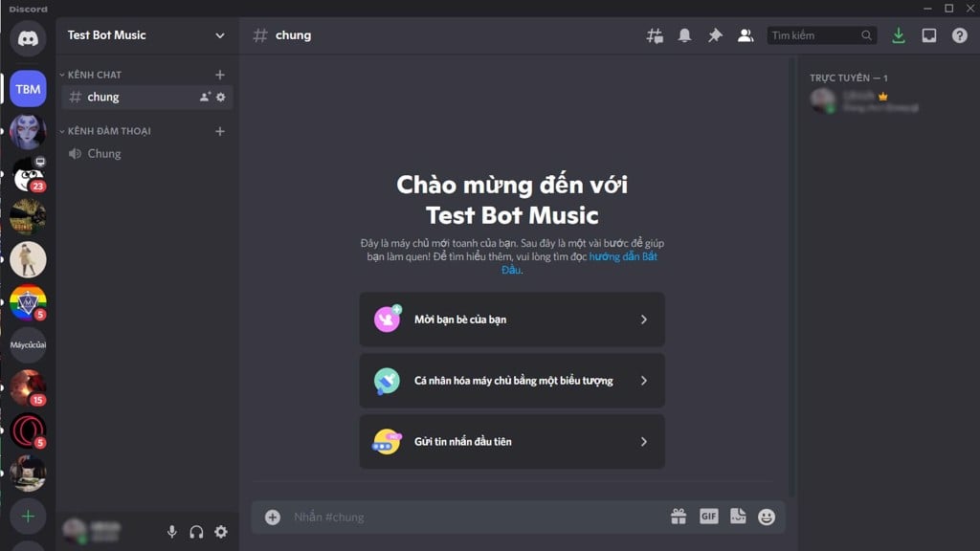980x551 pixels.
Task: Click the green download update icon
Action: [899, 35]
